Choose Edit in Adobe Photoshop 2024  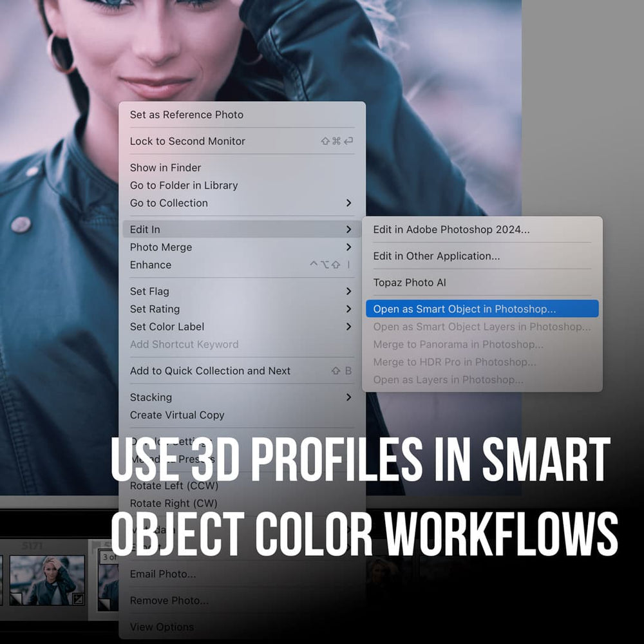[451, 229]
